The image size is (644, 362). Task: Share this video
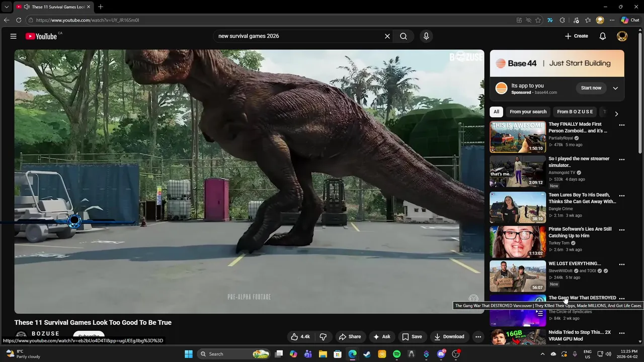[350, 337]
